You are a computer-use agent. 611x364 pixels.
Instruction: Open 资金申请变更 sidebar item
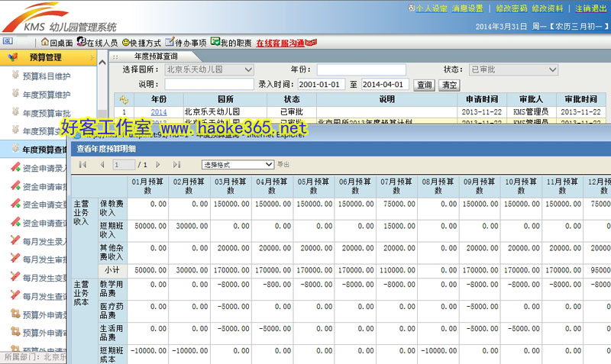coord(44,205)
